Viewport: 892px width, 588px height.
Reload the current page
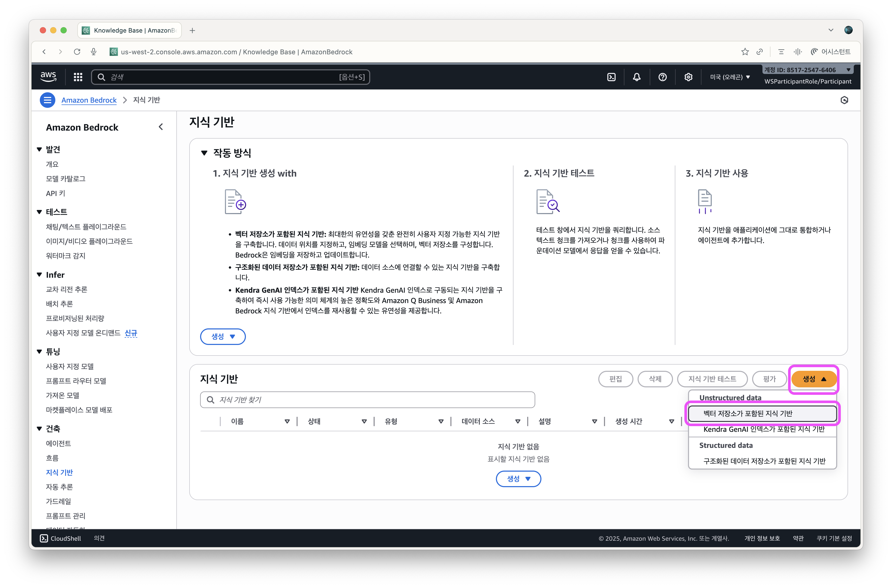77,52
